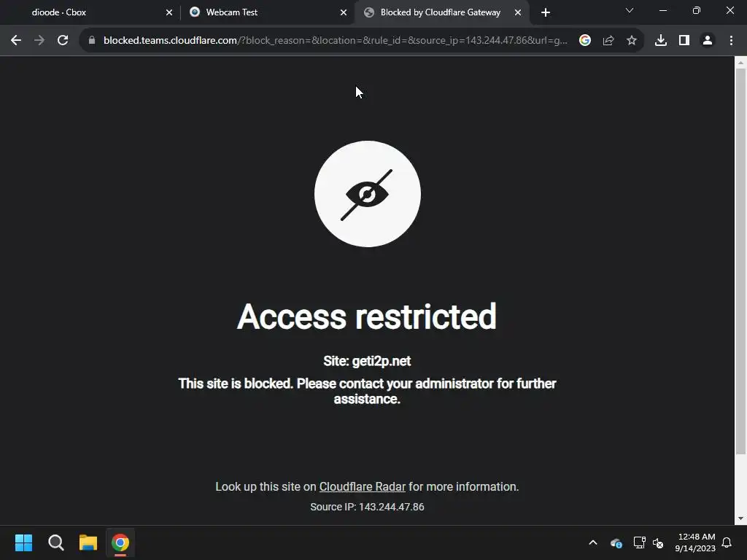Show hidden system tray icons

coord(593,542)
